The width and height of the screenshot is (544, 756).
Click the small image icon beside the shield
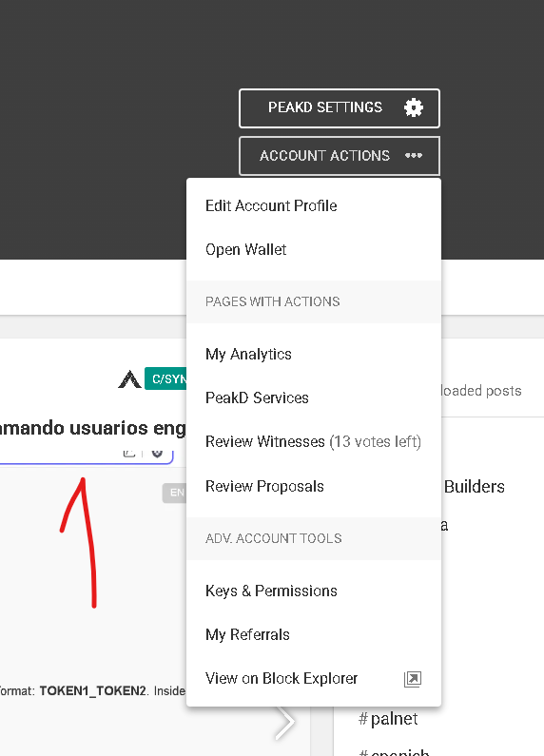tap(128, 453)
